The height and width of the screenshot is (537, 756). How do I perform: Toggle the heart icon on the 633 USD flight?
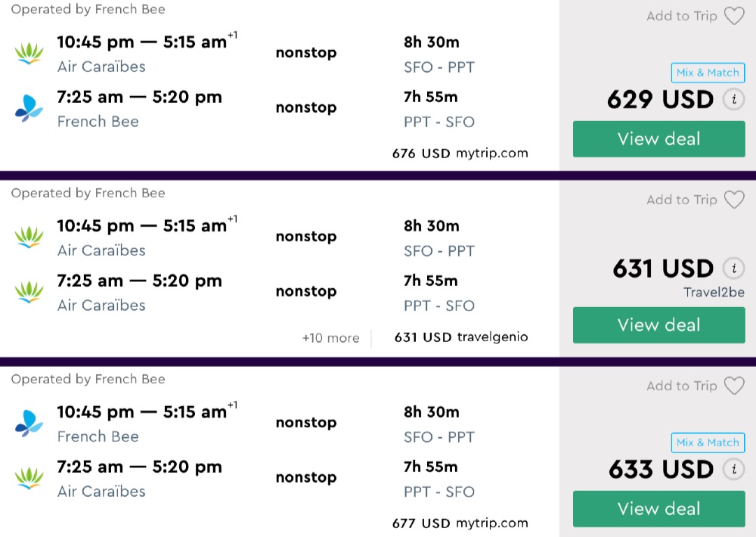[x=734, y=386]
